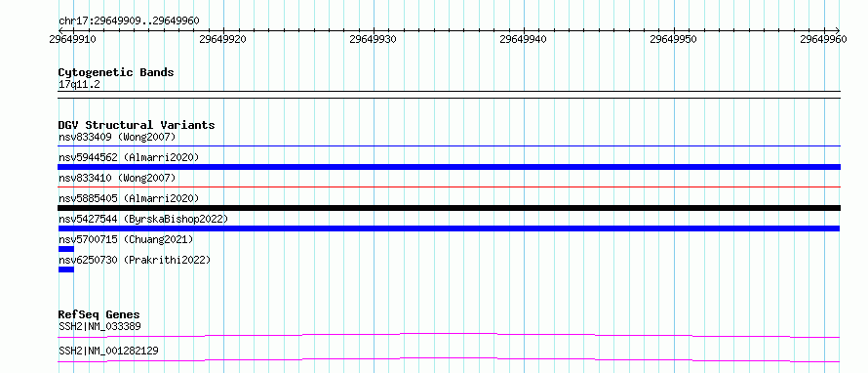This screenshot has width=868, height=373.
Task: Click the 17q11.2 cytogenetic band line
Action: coord(449,95)
